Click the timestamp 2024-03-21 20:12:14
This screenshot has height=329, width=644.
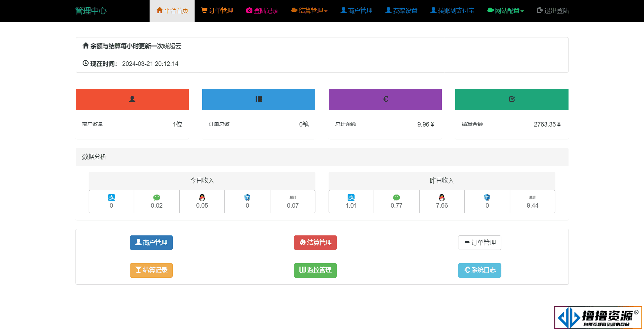coord(150,64)
